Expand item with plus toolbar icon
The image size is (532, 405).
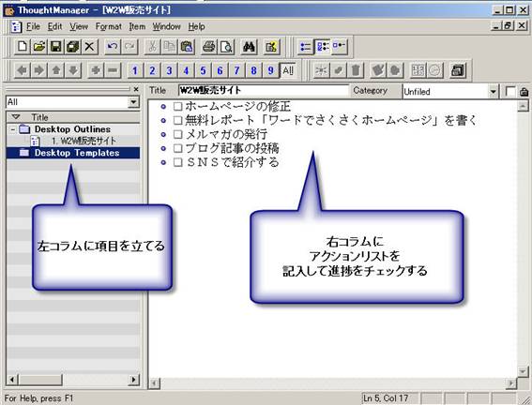96,70
